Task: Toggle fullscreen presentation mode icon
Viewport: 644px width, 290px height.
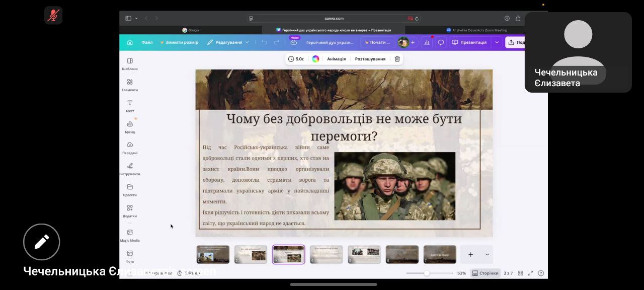Action: [x=530, y=273]
